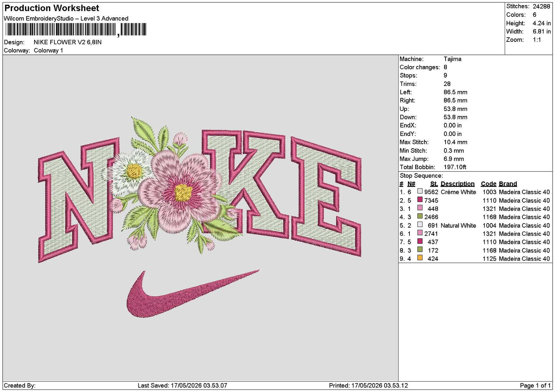Click the 'St.' column header
This screenshot has width=555, height=392.
click(434, 184)
